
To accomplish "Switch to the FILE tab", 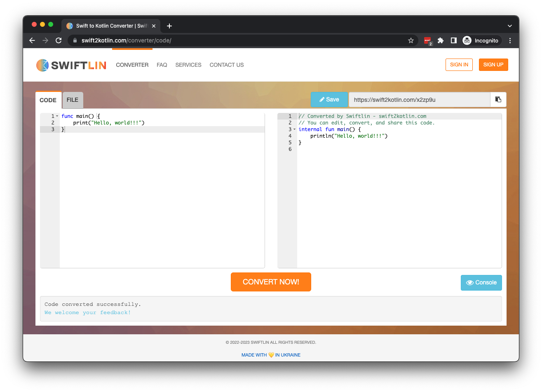I will tap(73, 100).
